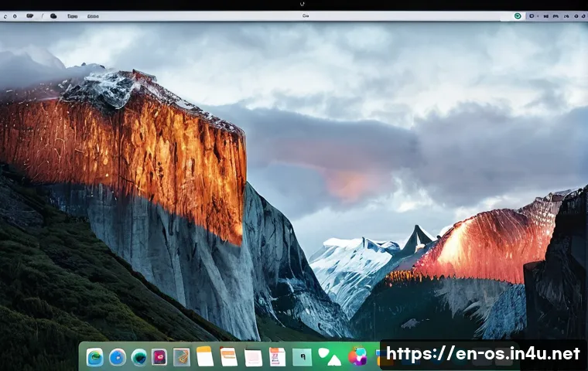Open the yellow-topped notes dock icon
588x371 pixels.
205,356
